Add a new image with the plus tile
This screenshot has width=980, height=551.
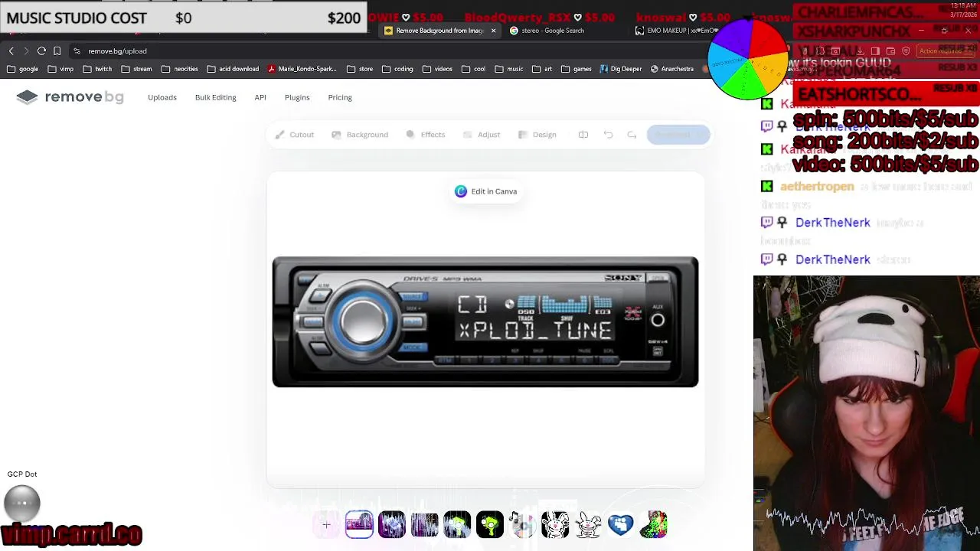pyautogui.click(x=326, y=525)
